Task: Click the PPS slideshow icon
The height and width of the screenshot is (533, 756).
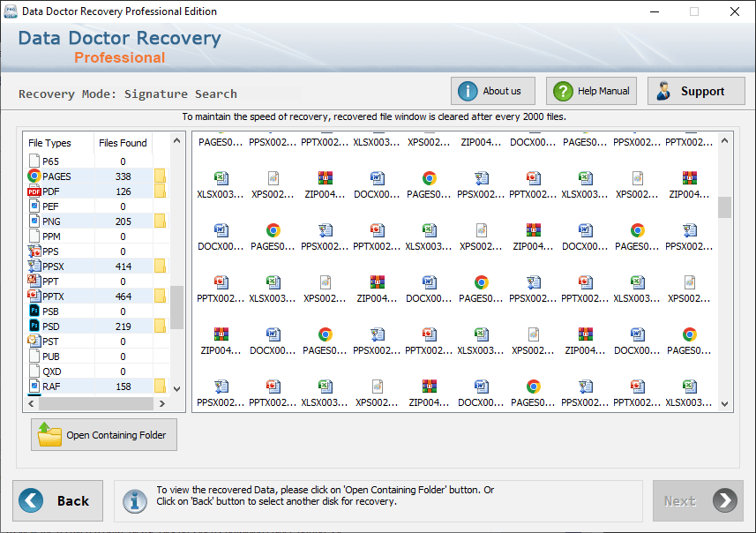Action: [34, 251]
